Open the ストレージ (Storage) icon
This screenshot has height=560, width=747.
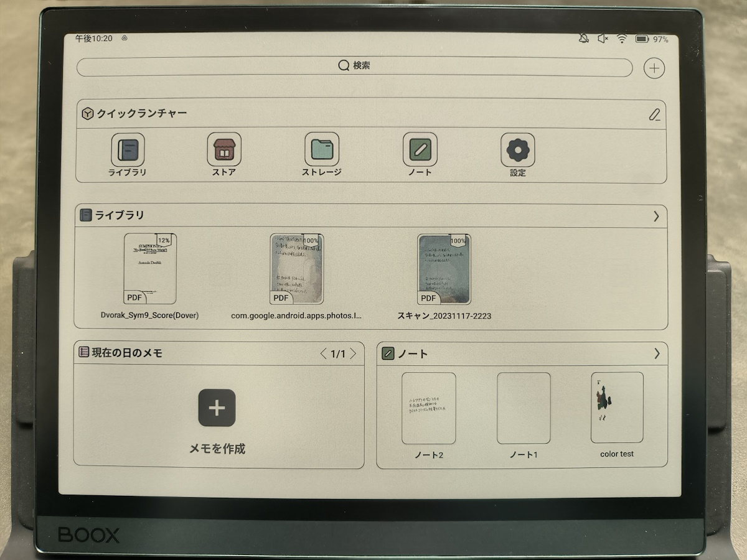(x=321, y=150)
